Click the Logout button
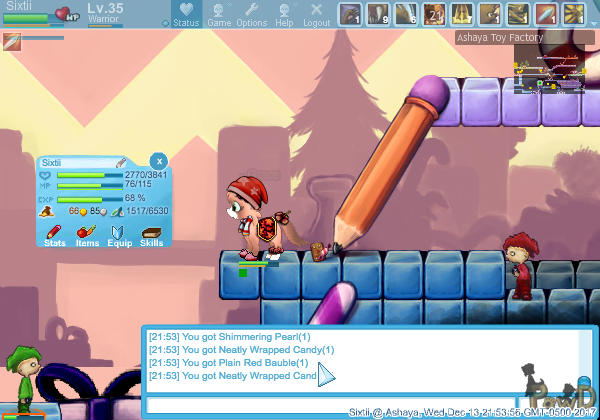 [316, 14]
